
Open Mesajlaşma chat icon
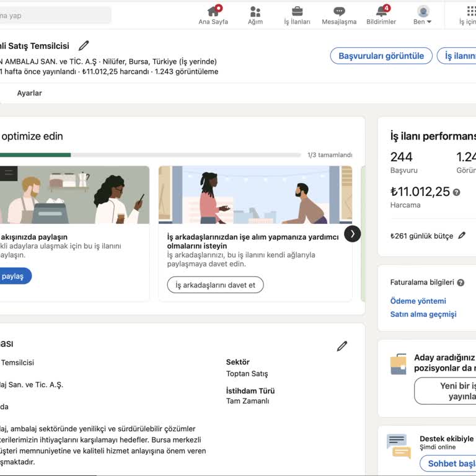[x=339, y=11]
